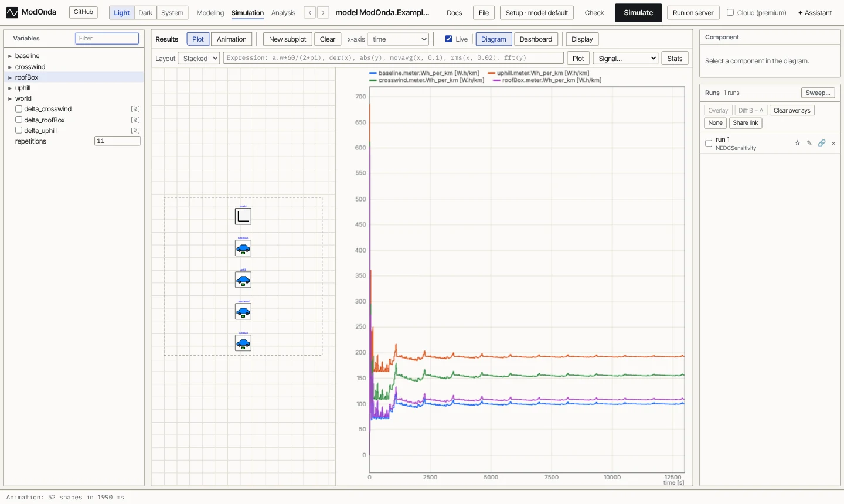Expand the roofBox tree node
Viewport: 844px width, 504px height.
[10, 77]
